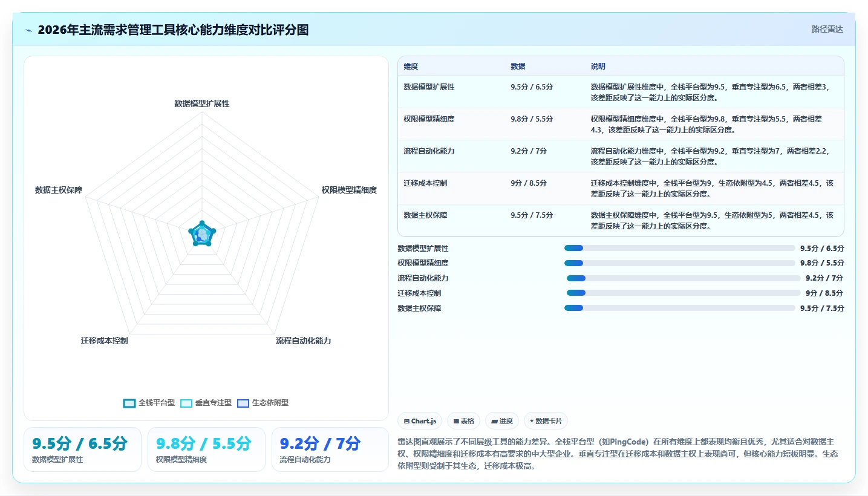Select the 进度 tag button
868x496 pixels.
[502, 421]
